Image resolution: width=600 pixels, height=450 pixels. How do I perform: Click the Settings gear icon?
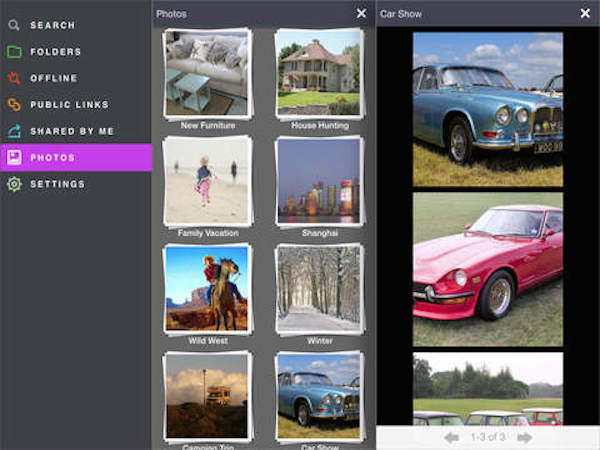[14, 184]
